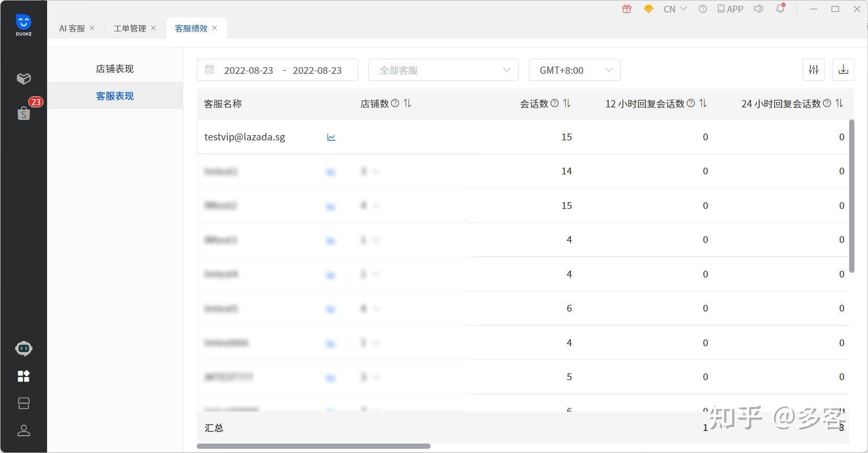Viewport: 868px width, 453px height.
Task: Click the 汇总 summary row label
Action: coord(213,428)
